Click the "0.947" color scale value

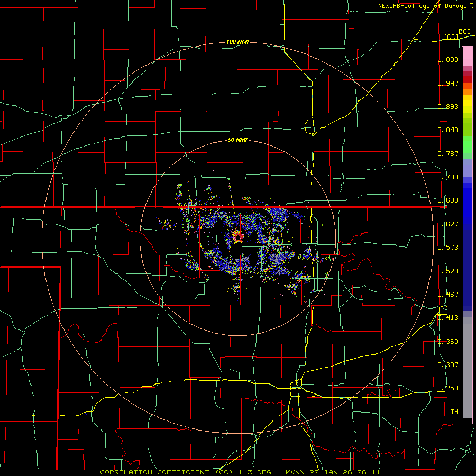(x=448, y=83)
